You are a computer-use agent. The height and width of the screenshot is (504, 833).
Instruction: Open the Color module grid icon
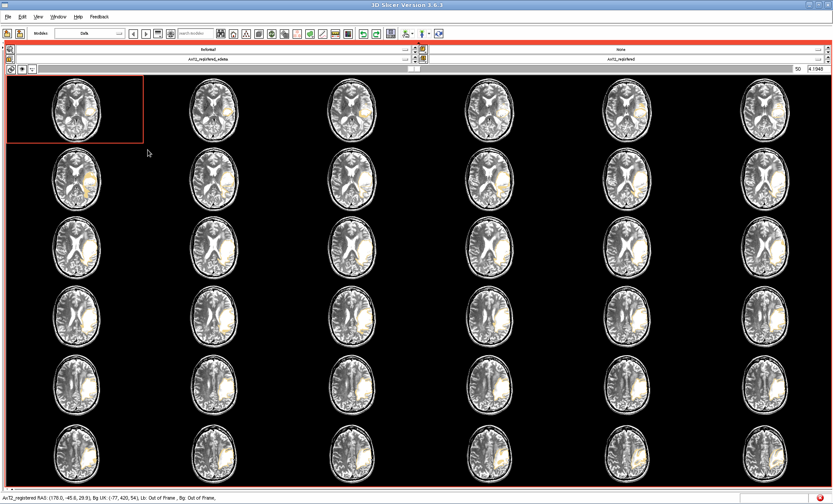[x=348, y=34]
